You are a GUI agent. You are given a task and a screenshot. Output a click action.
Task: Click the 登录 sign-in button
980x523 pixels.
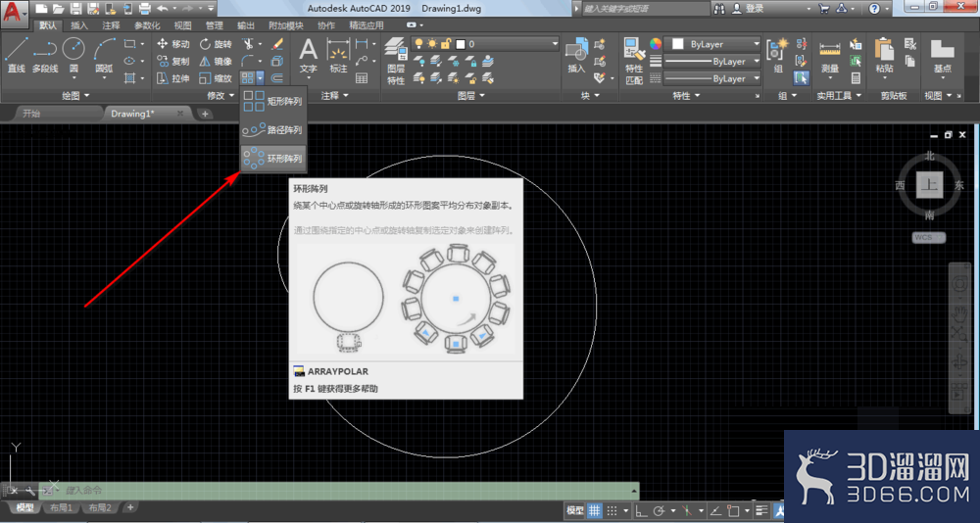(x=749, y=8)
